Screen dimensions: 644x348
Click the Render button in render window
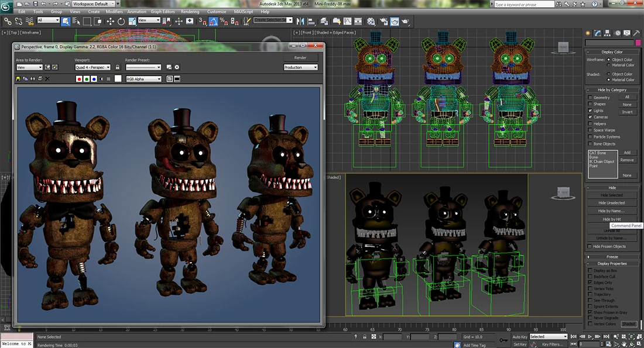pos(300,58)
